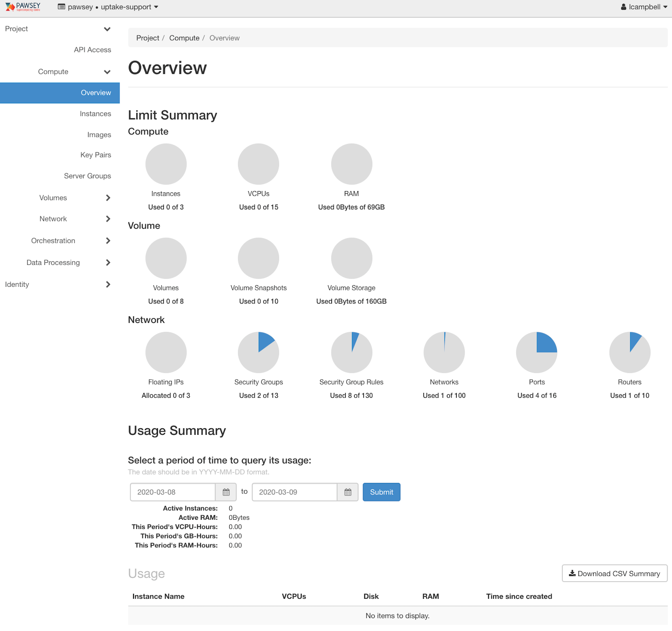Click the Routers usage pie chart
The width and height of the screenshot is (672, 631).
629,352
